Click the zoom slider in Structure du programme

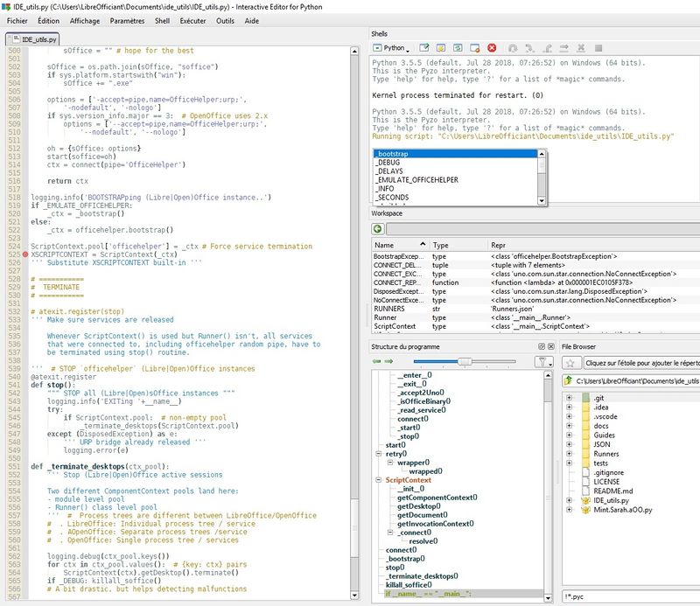[464, 361]
